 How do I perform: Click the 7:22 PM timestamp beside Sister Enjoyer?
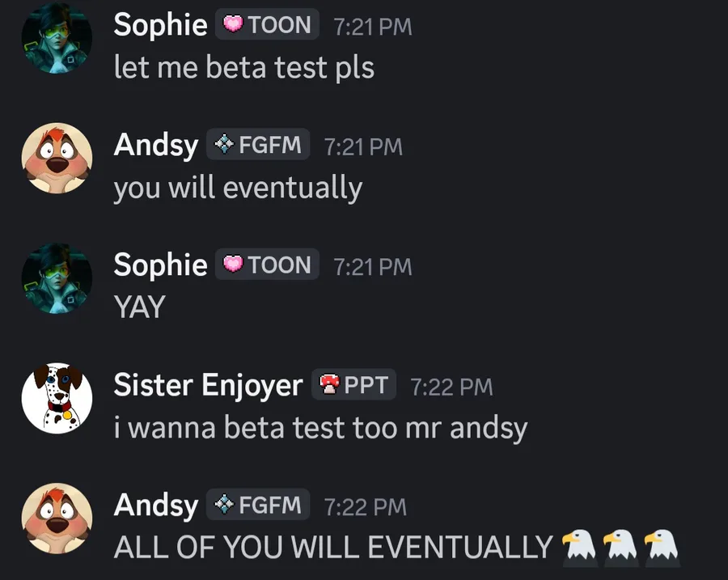tap(451, 387)
